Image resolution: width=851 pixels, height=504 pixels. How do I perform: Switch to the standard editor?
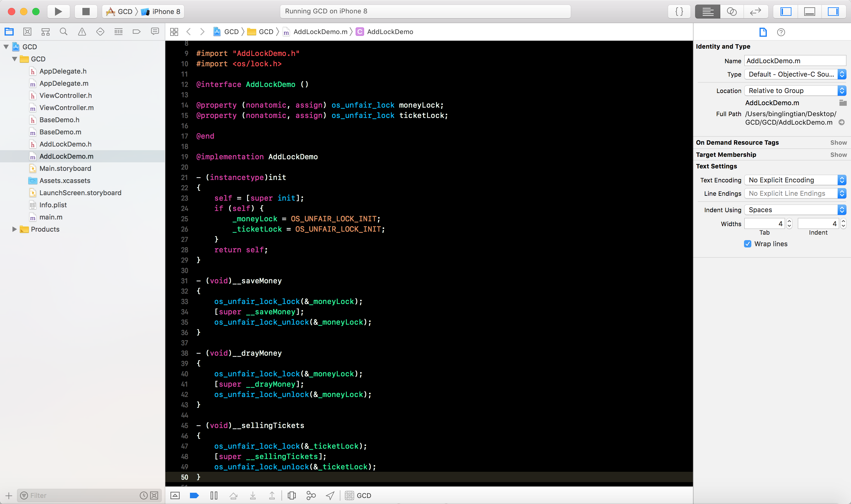click(707, 12)
